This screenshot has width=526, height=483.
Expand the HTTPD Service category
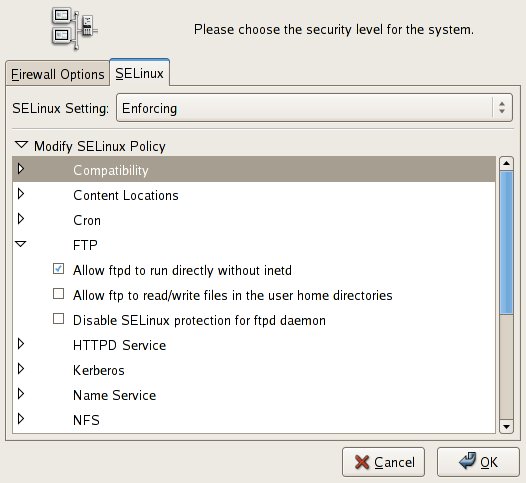(x=21, y=344)
